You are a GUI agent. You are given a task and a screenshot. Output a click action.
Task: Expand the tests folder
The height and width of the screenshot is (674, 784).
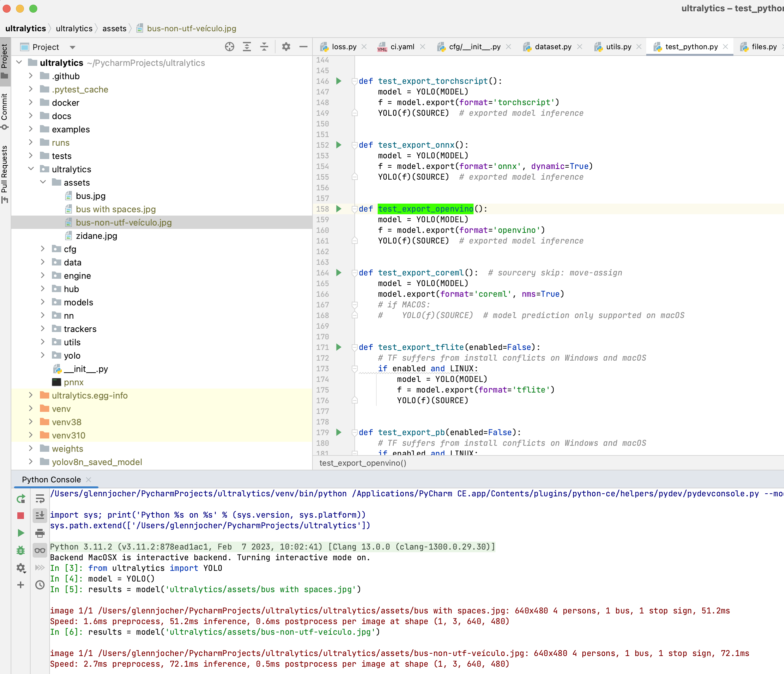[31, 155]
